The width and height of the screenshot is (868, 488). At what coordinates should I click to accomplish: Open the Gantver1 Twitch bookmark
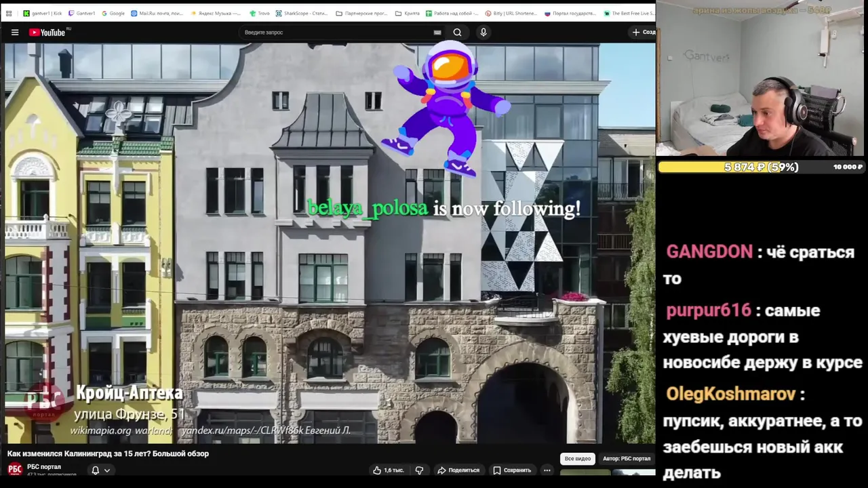click(x=81, y=13)
